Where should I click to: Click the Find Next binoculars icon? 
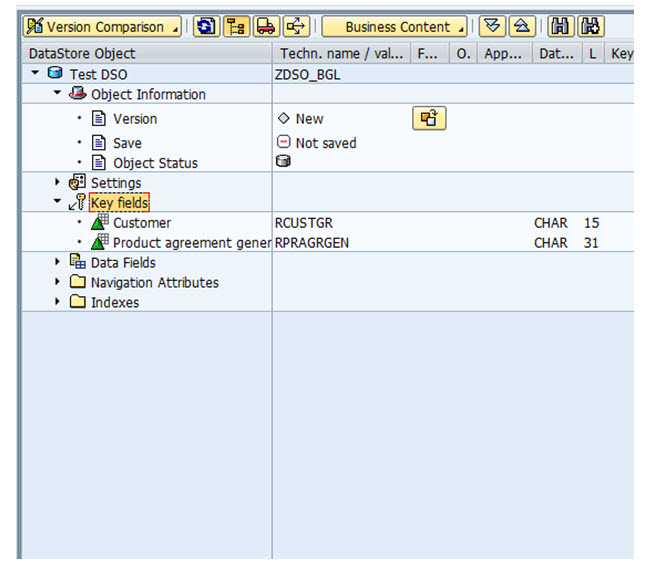pyautogui.click(x=591, y=27)
